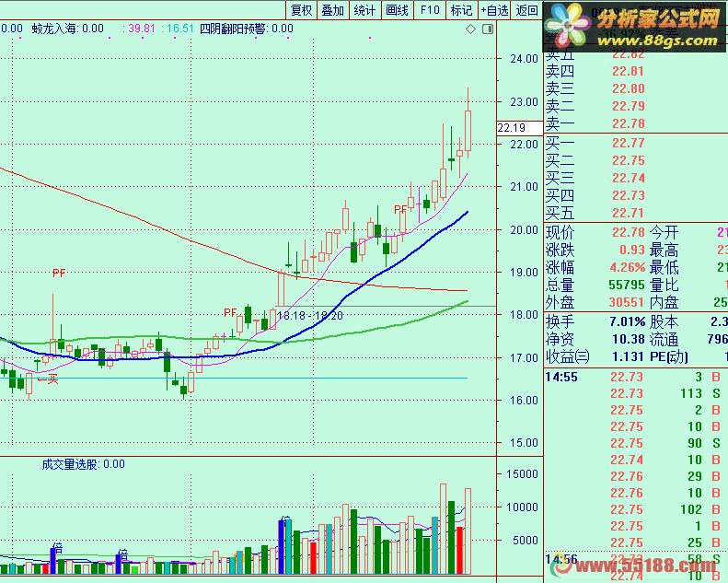Click the 涨幅 percent value 4.26%
Screen dimensions: 728x583
point(628,268)
